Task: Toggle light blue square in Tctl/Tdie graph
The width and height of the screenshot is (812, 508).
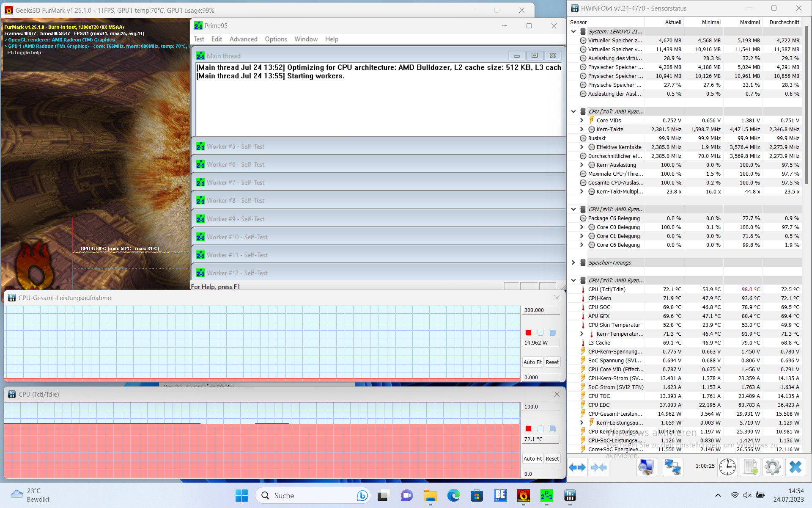Action: [x=540, y=429]
